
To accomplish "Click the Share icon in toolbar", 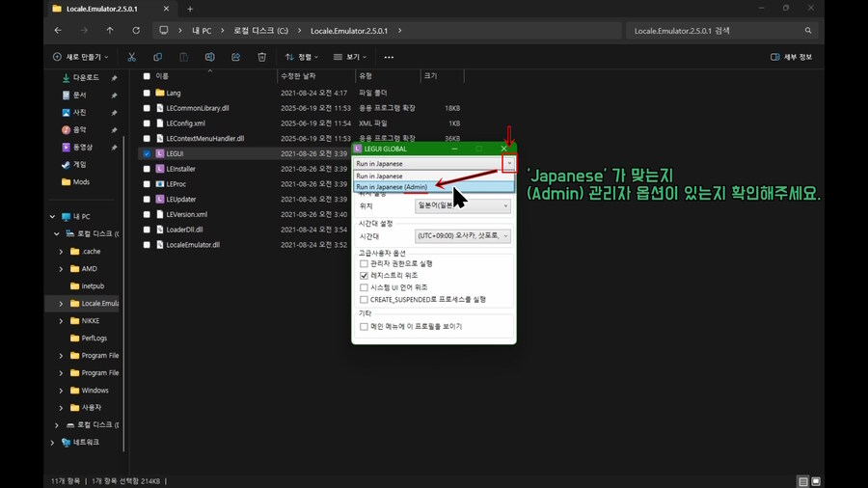I will click(x=236, y=57).
